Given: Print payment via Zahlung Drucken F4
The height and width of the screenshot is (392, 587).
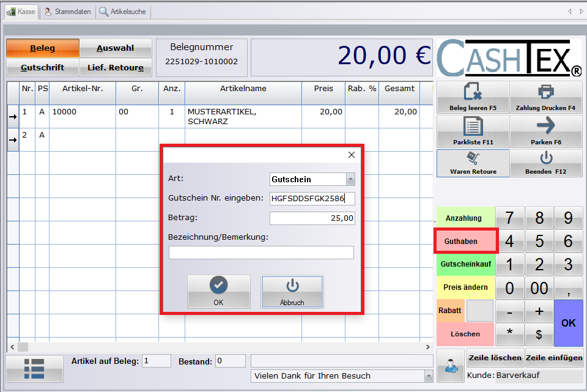Looking at the screenshot, I should pos(545,97).
